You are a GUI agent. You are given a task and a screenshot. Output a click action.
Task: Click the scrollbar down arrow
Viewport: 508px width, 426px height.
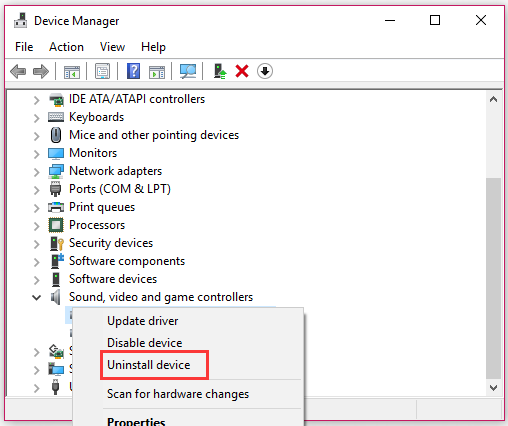[494, 388]
